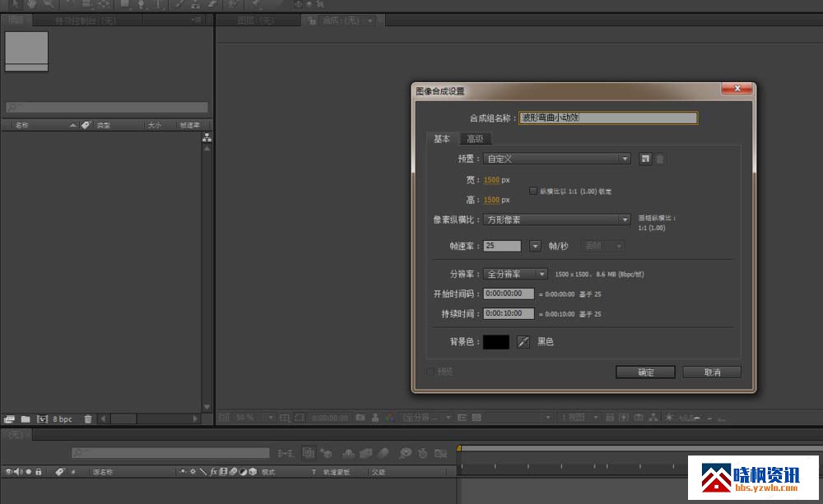Open the 1视图 view layout dropdown
This screenshot has height=504, width=823.
[580, 418]
